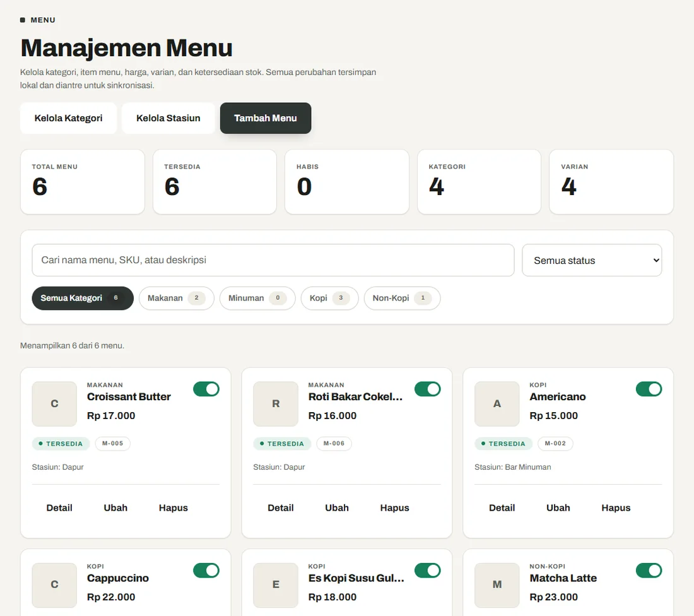Screen dimensions: 694x616
Task: Click the Tersedia stat card
Action: pos(215,182)
